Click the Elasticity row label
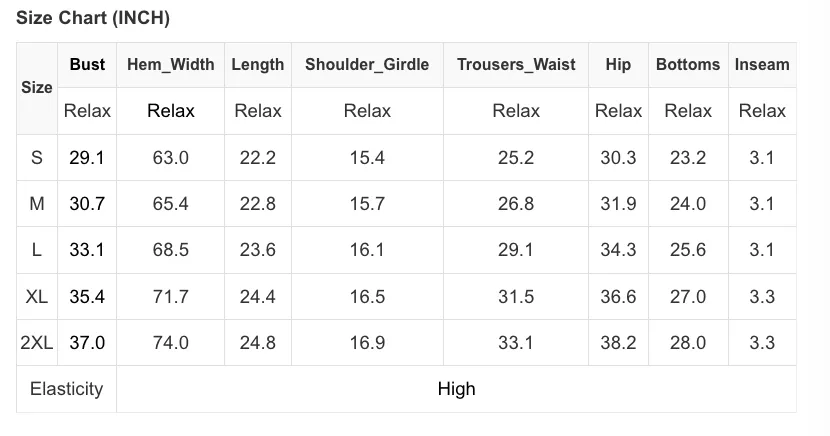This screenshot has width=830, height=436. 66,389
